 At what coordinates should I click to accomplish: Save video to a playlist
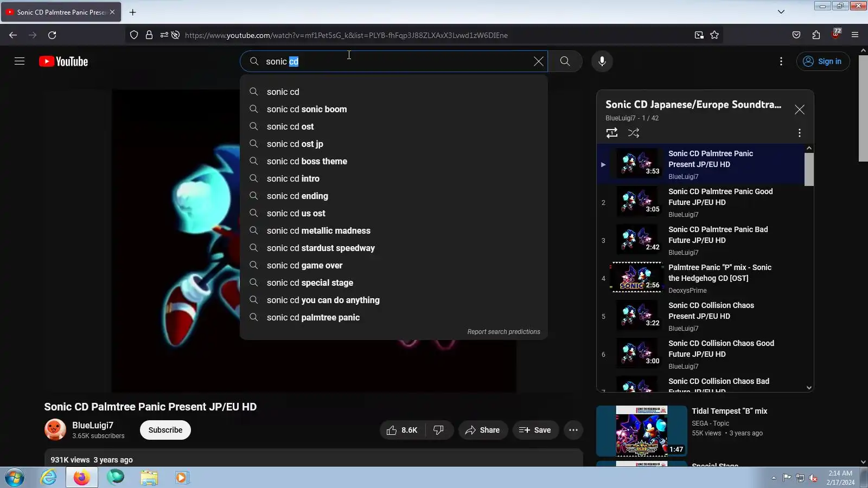[x=535, y=430]
